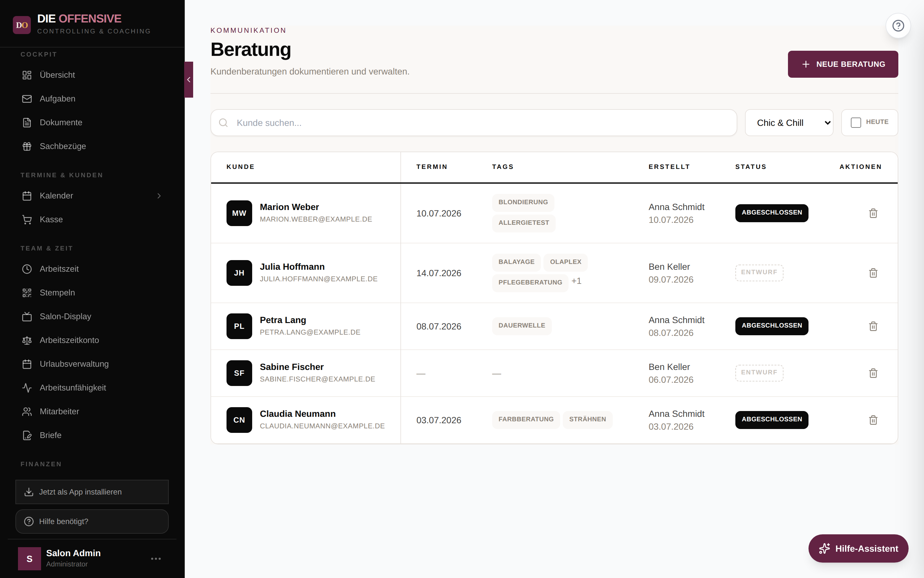Screen dimensions: 924x578
Task: Click the Salon Admin S avatar
Action: (x=30, y=558)
